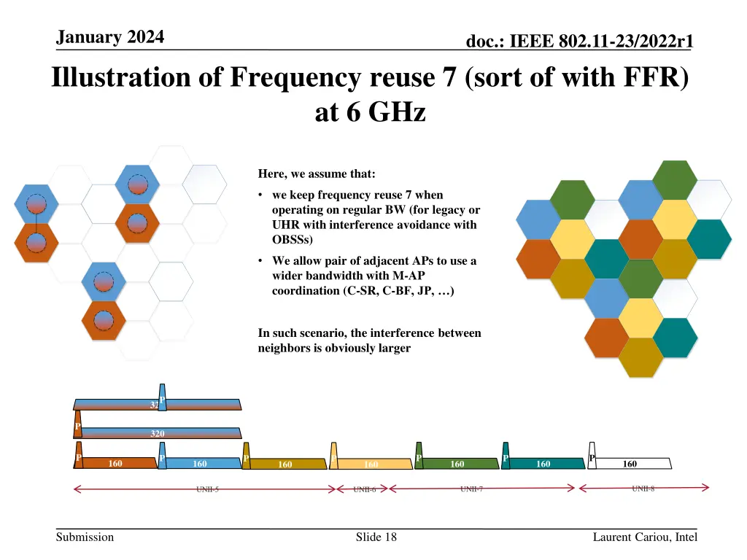This screenshot has width=747, height=560.
Task: Click the bullet 'We allow pair of adjacent APs'
Action: [374, 261]
